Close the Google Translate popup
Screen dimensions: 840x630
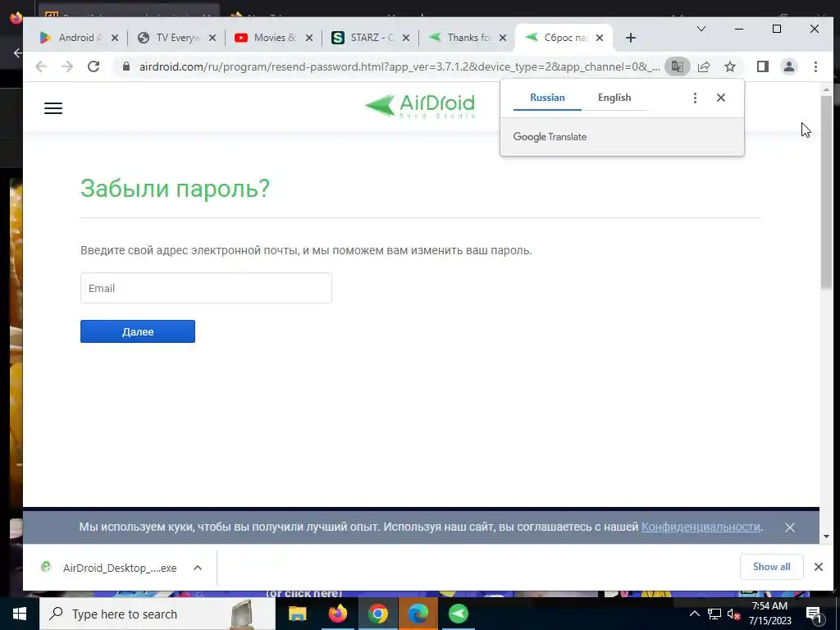click(721, 98)
